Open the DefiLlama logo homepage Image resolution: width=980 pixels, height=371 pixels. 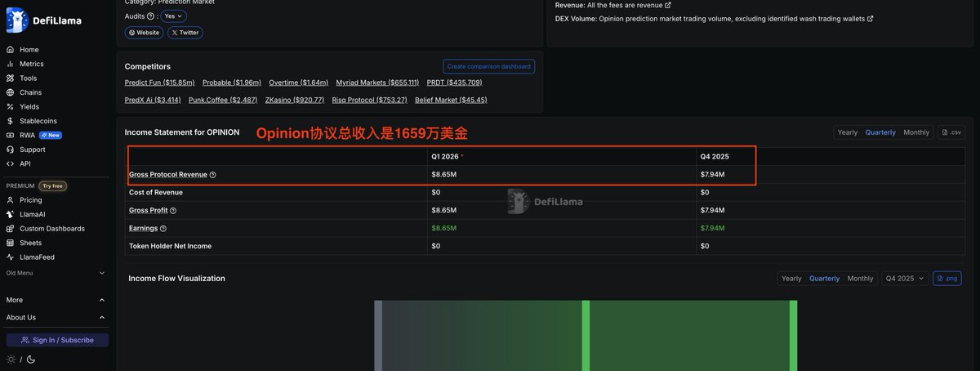click(44, 20)
